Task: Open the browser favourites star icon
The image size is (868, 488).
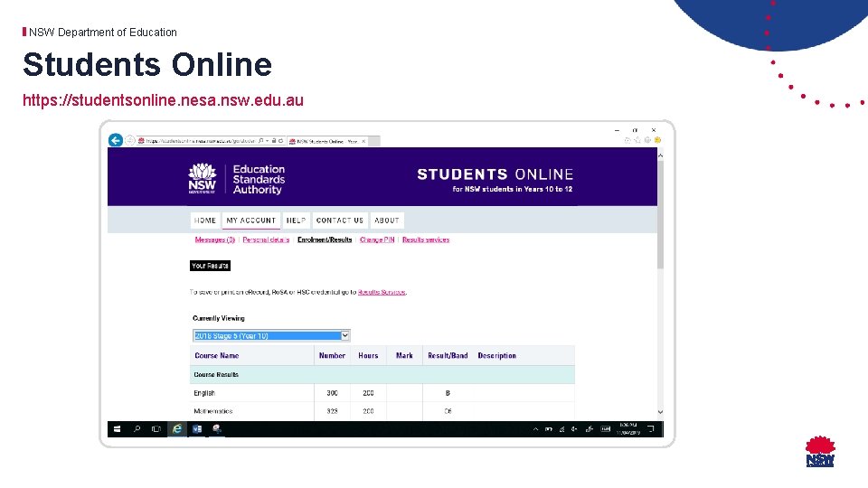Action: click(x=637, y=140)
